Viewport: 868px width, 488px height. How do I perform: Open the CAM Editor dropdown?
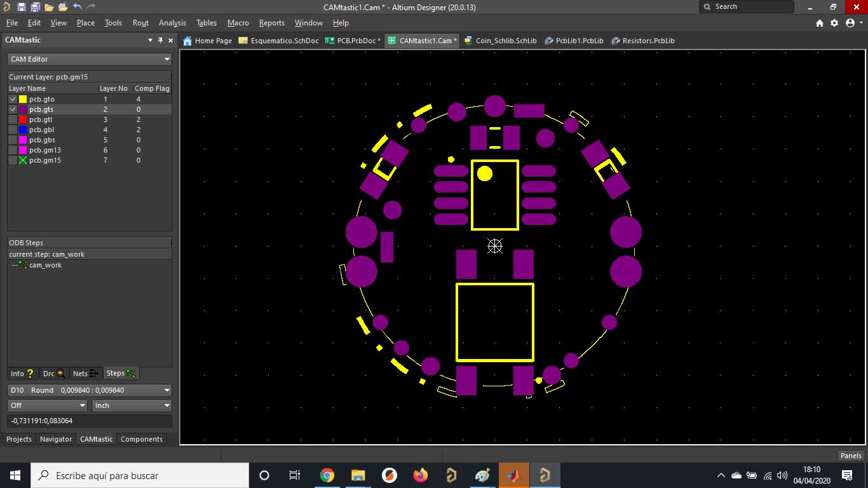coord(90,59)
